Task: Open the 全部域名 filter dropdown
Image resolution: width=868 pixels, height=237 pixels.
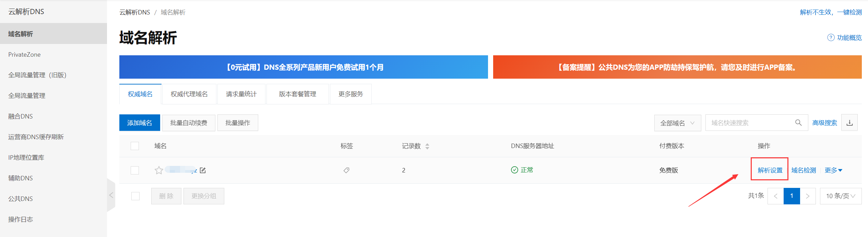Action: (677, 123)
